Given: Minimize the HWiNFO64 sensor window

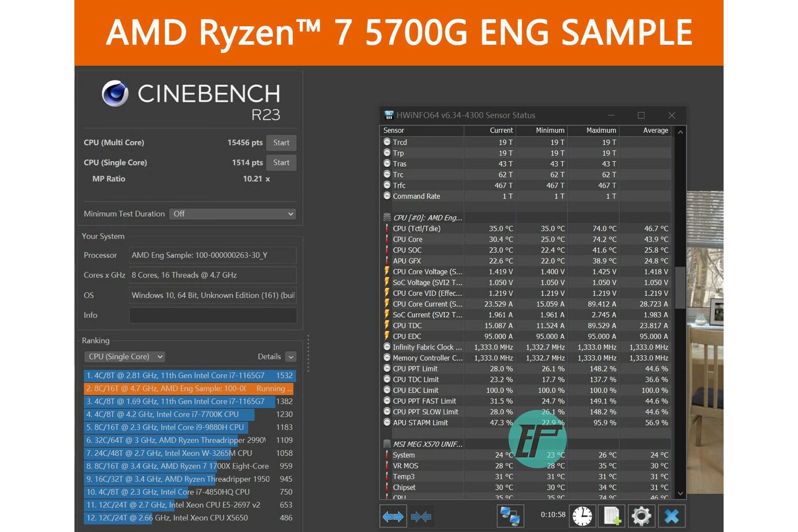Looking at the screenshot, I should (x=611, y=115).
